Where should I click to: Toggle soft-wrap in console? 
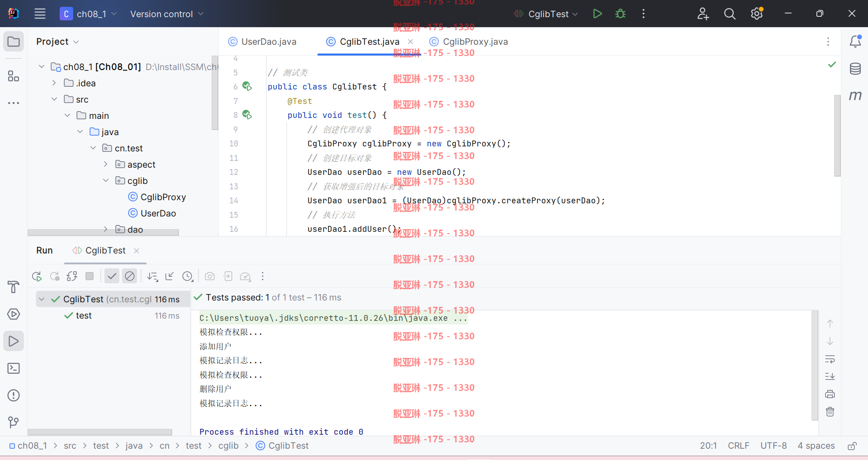click(830, 359)
